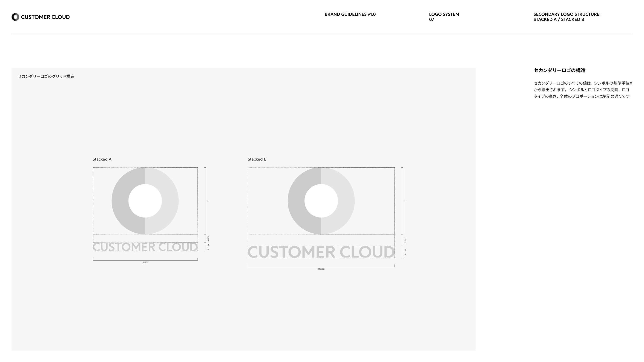Click the セカンダリーロゴの構造 bold heading
Viewport: 644px width, 362px height.
560,70
